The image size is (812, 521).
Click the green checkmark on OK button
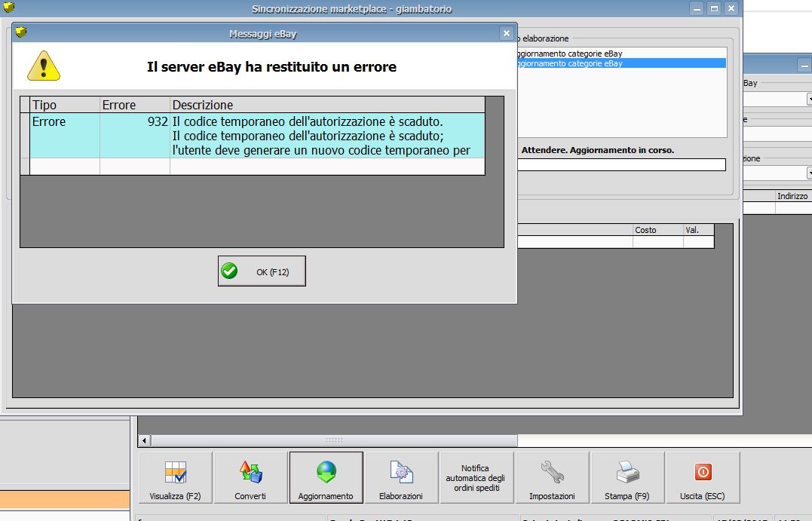[x=229, y=271]
